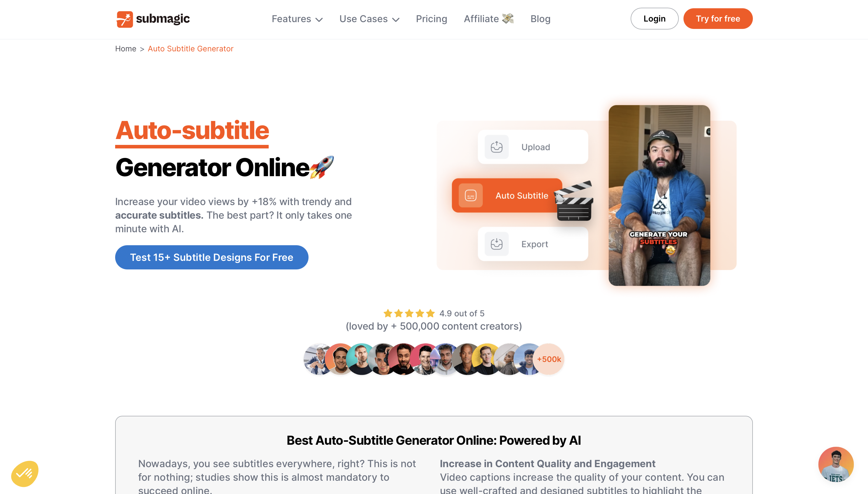Click the demo video thumbnail with subtitles
The width and height of the screenshot is (868, 494).
tap(659, 195)
